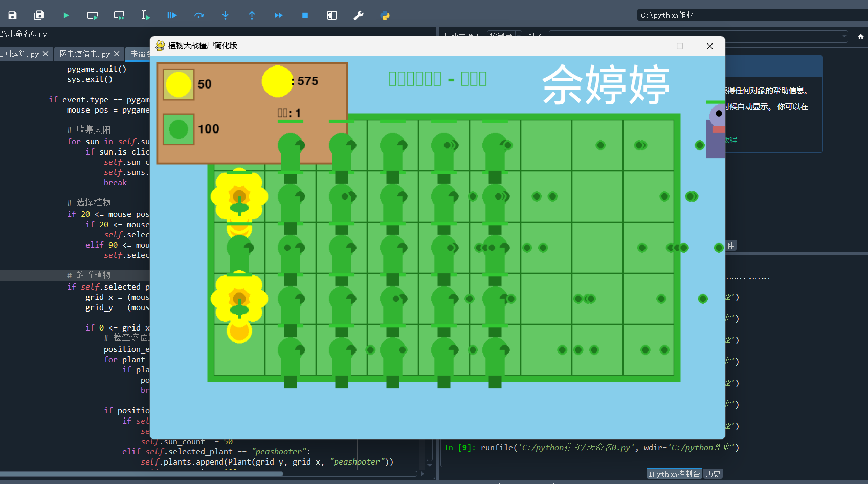868x484 pixels.
Task: Step into function with down arrow icon
Action: [x=225, y=15]
